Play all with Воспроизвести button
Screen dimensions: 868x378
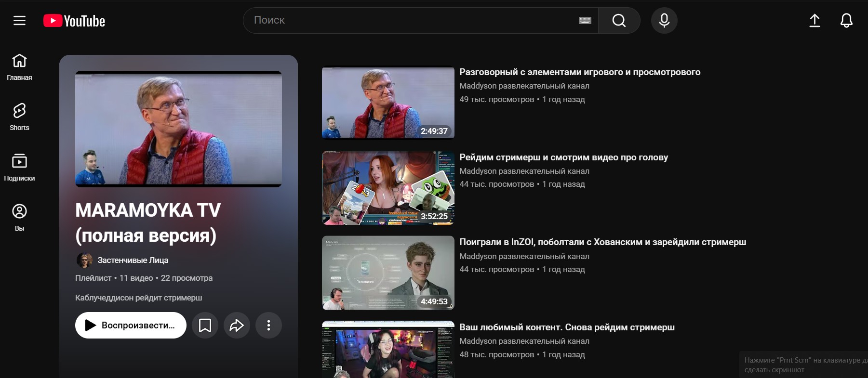131,325
